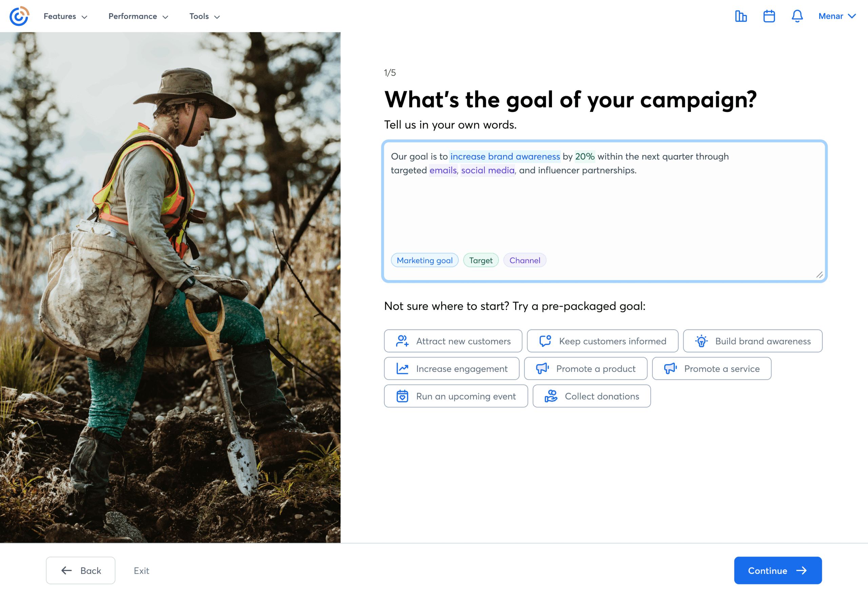Select the Attract new customers goal
868x598 pixels.
click(x=453, y=341)
